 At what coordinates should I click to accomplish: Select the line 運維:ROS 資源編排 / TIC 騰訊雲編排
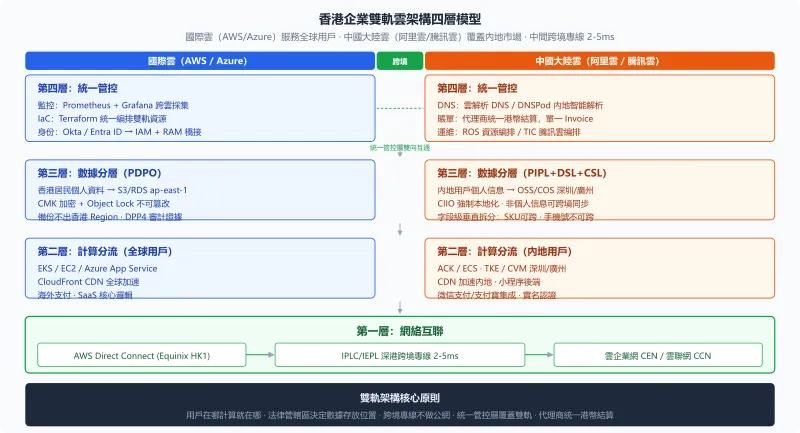(509, 132)
